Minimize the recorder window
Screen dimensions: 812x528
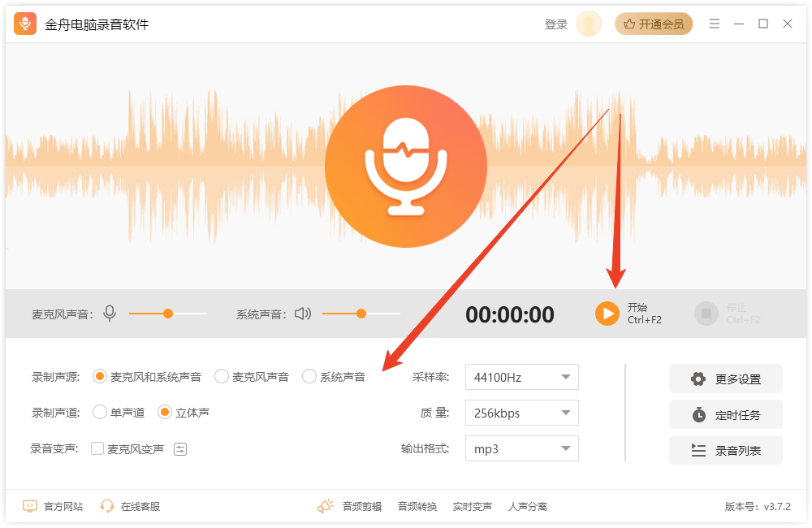738,24
